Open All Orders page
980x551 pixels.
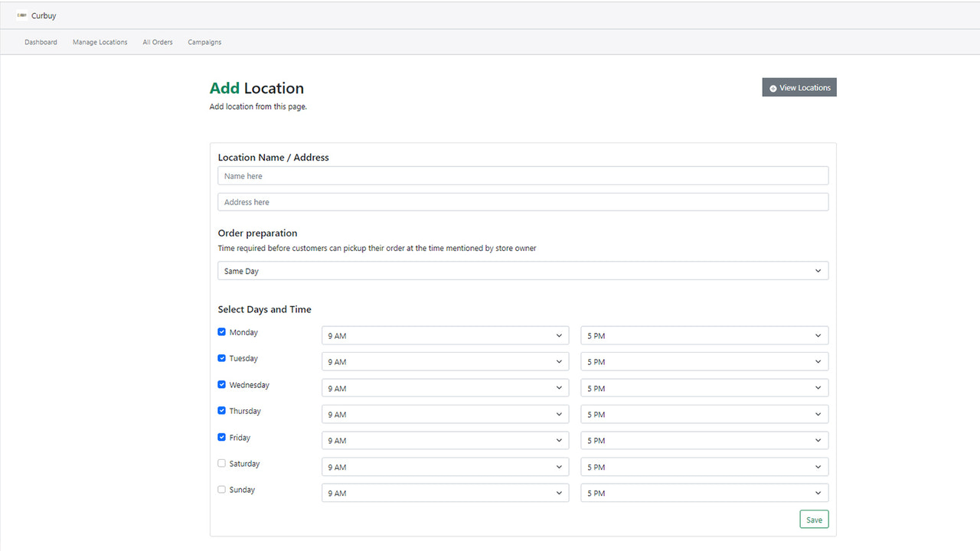pos(158,42)
